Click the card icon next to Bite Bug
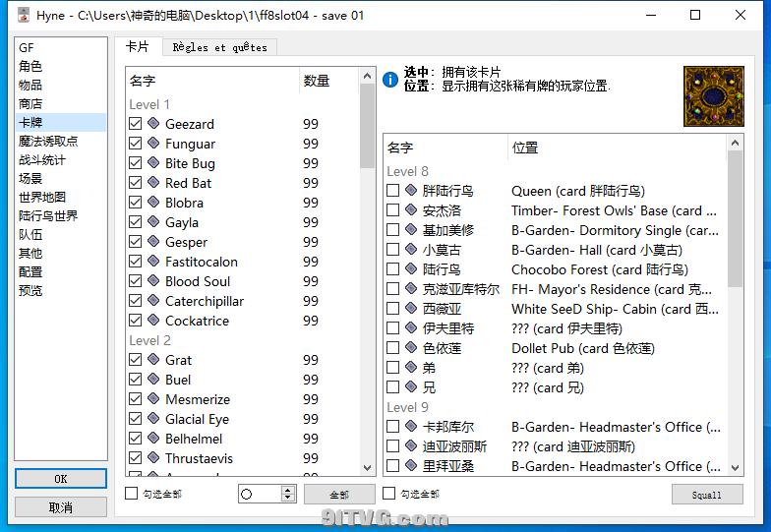This screenshot has width=771, height=532. tap(153, 163)
